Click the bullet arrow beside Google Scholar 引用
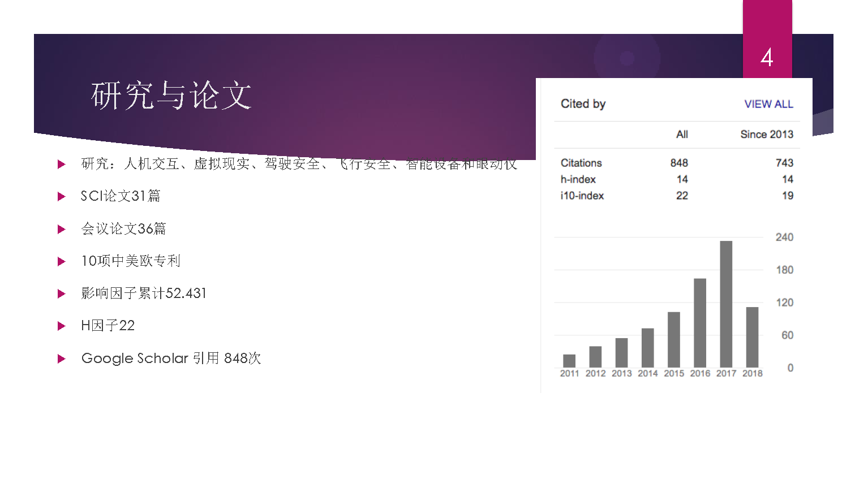This screenshot has width=868, height=488. tap(62, 359)
